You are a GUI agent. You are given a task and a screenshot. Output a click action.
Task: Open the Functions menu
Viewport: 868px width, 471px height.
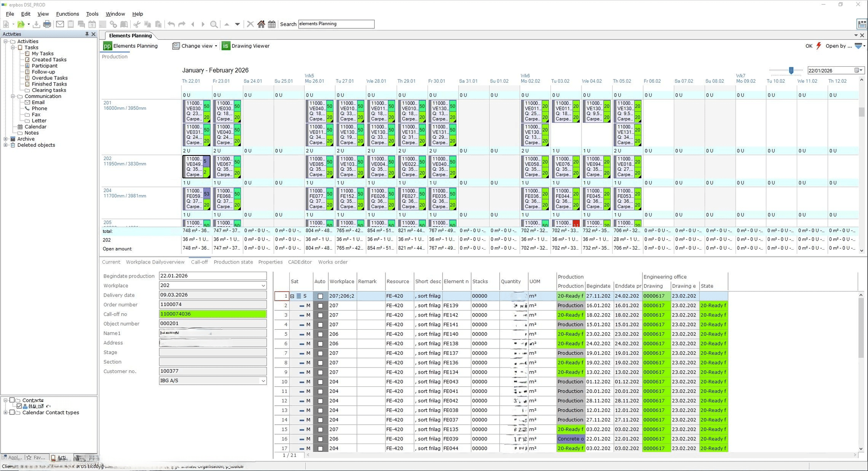point(67,14)
